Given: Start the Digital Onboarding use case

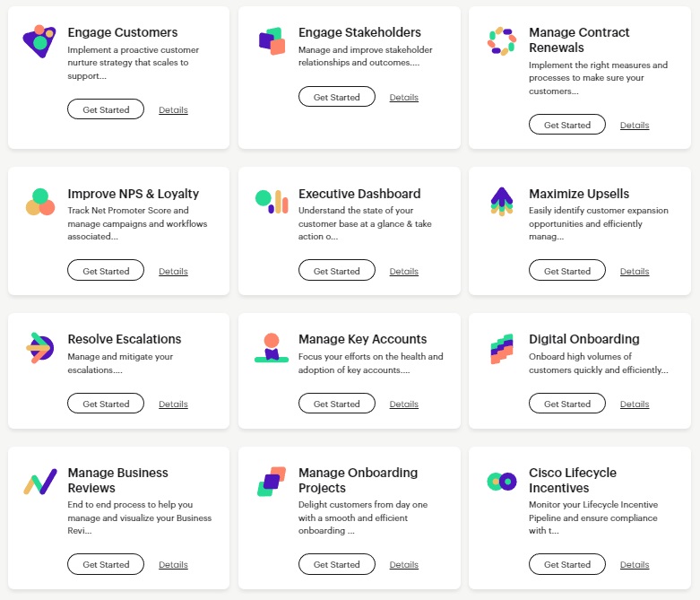Looking at the screenshot, I should click(566, 404).
